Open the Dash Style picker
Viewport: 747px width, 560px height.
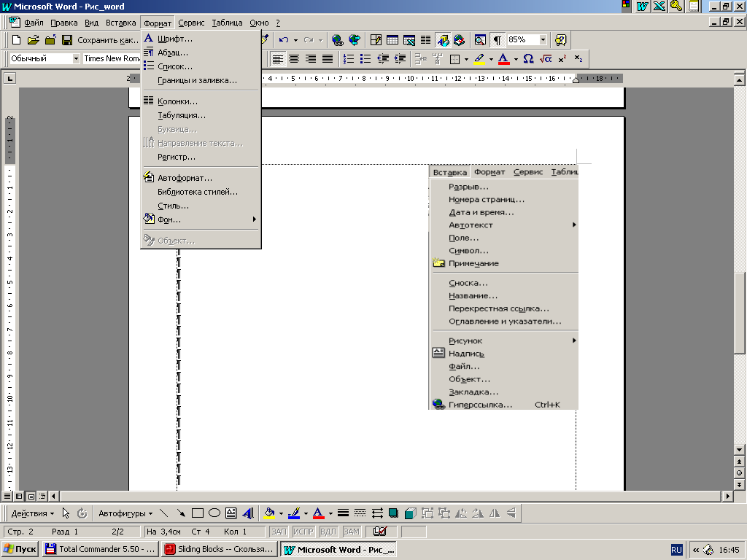tap(360, 513)
